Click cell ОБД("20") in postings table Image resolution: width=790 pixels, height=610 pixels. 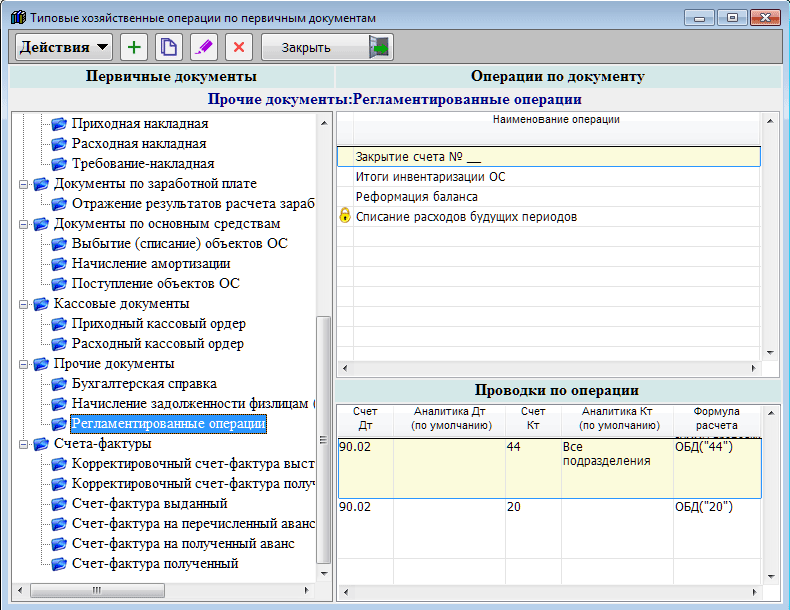click(717, 528)
